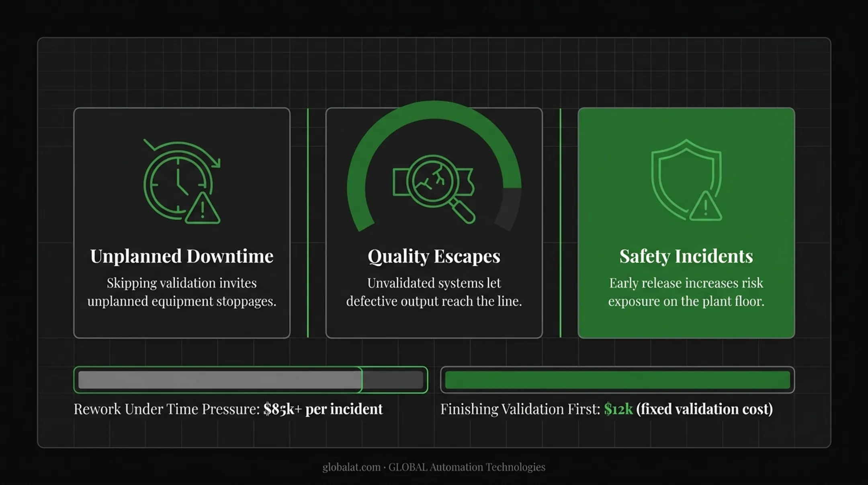868x485 pixels.
Task: Select the Safety Incidents heading
Action: click(686, 256)
